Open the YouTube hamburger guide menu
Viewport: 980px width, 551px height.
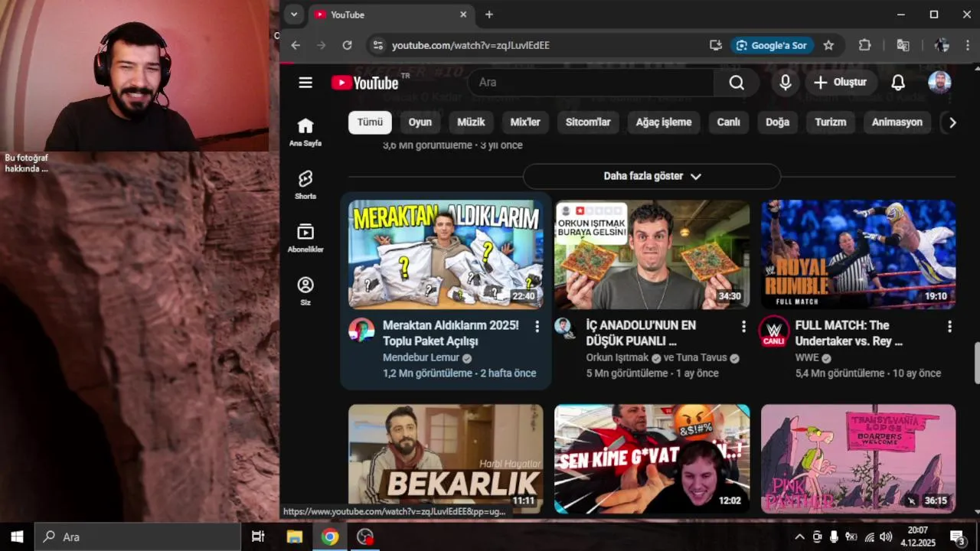click(305, 83)
